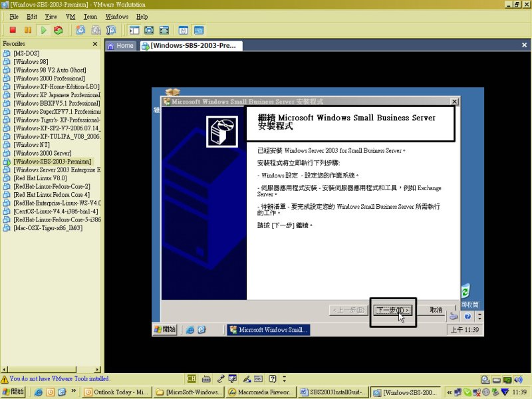Open the Team menu
532x399 pixels.
(90, 17)
